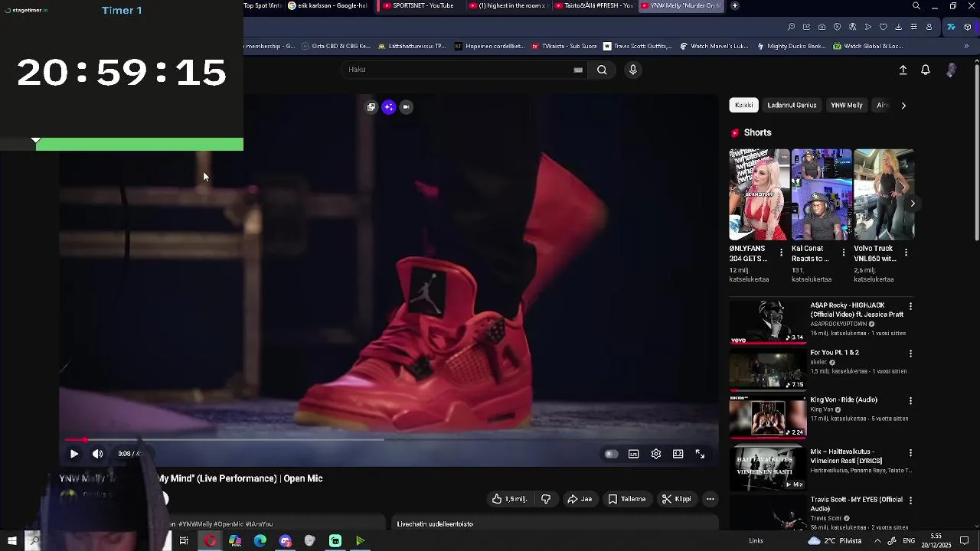The image size is (980, 551).
Task: Show more filter chips with right arrow
Action: pos(903,106)
